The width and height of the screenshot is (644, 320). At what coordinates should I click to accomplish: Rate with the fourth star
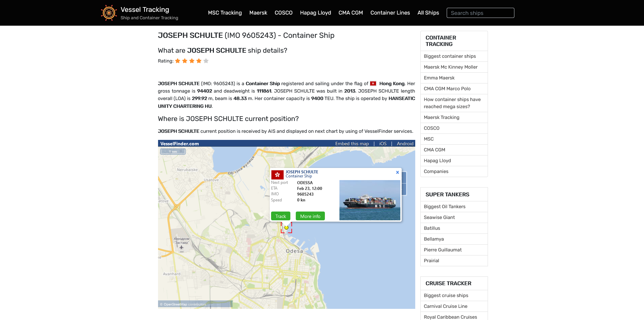tap(199, 61)
